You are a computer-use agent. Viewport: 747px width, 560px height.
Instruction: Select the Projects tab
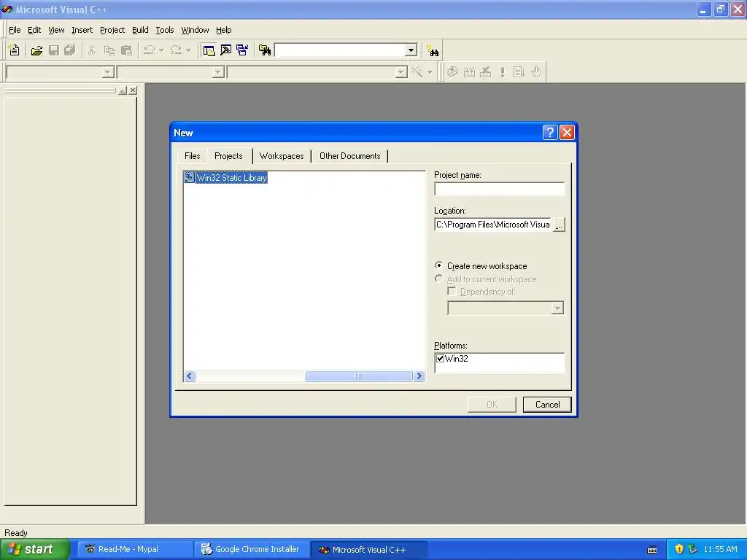pos(228,156)
